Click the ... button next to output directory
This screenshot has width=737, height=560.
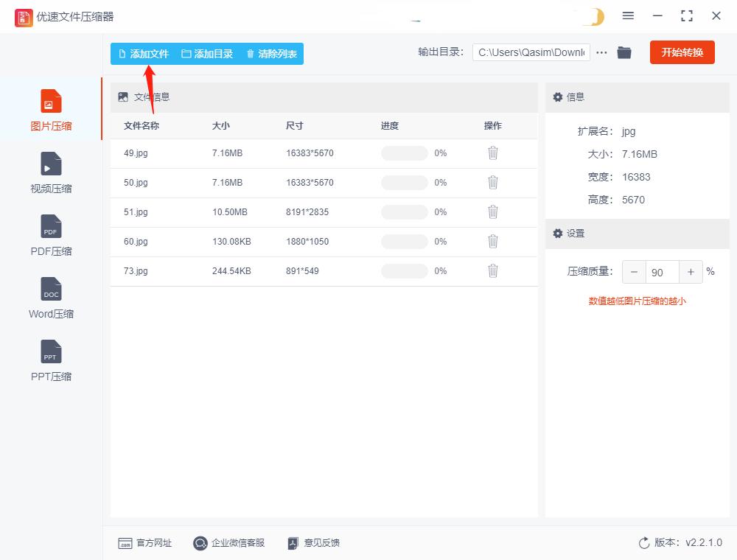601,52
